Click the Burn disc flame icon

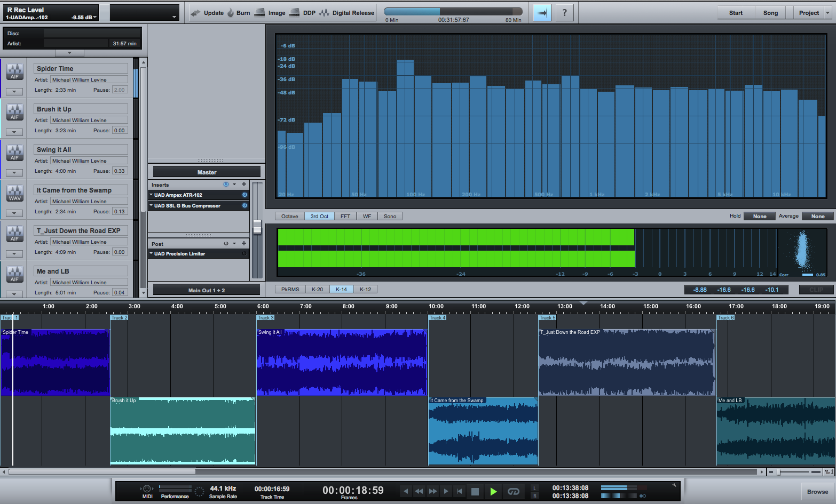[x=231, y=13]
